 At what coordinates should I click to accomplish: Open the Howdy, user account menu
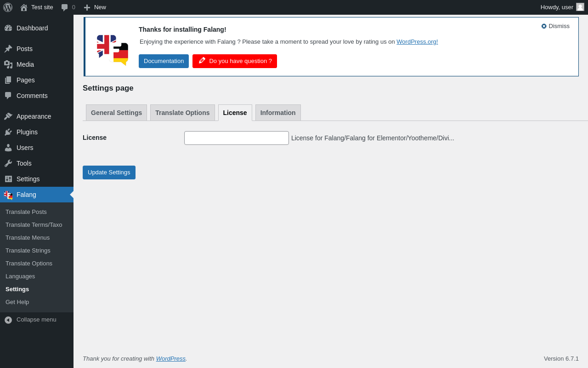pyautogui.click(x=562, y=7)
